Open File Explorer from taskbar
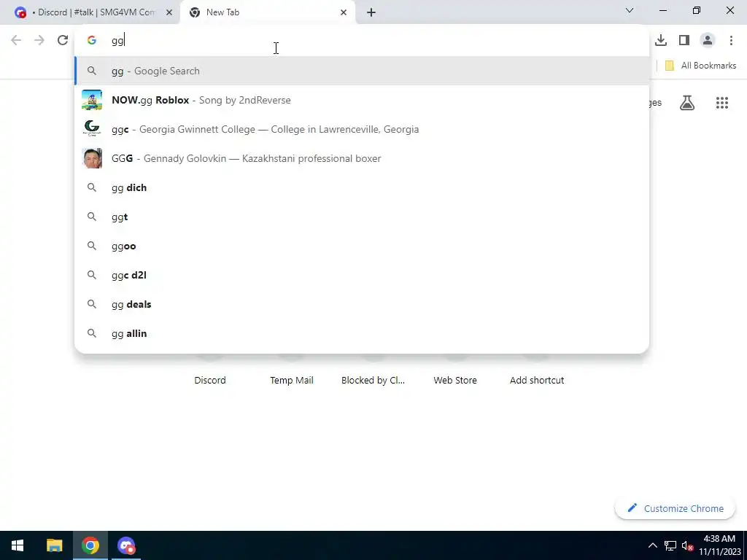 54,545
